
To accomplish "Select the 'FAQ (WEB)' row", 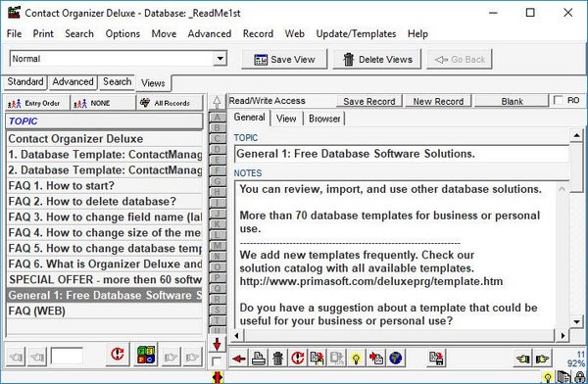I will 104,311.
